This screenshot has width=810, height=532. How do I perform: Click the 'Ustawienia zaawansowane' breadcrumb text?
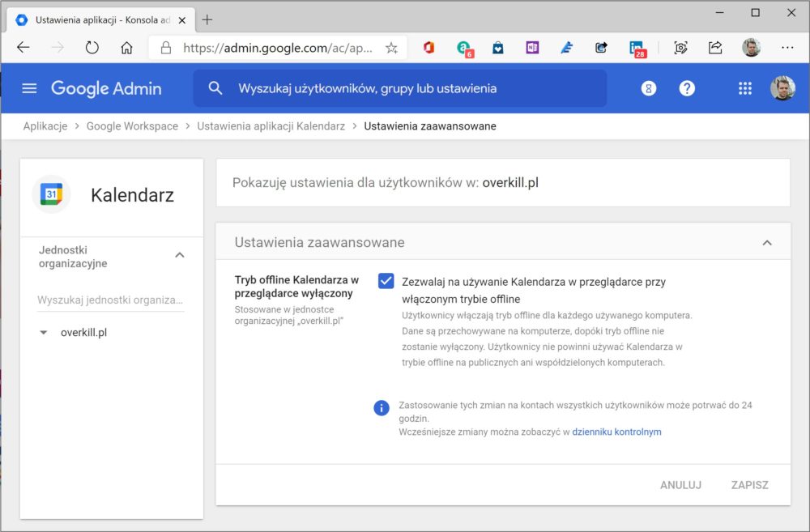[430, 126]
